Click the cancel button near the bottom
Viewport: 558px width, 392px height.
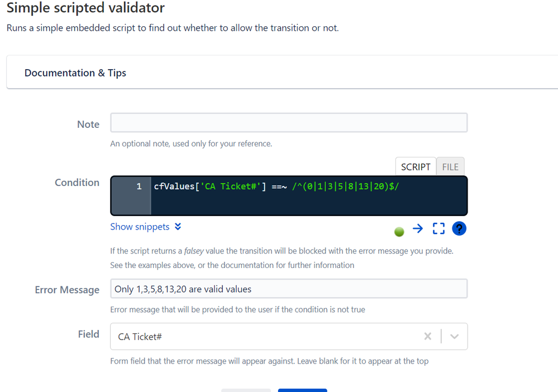click(246, 390)
